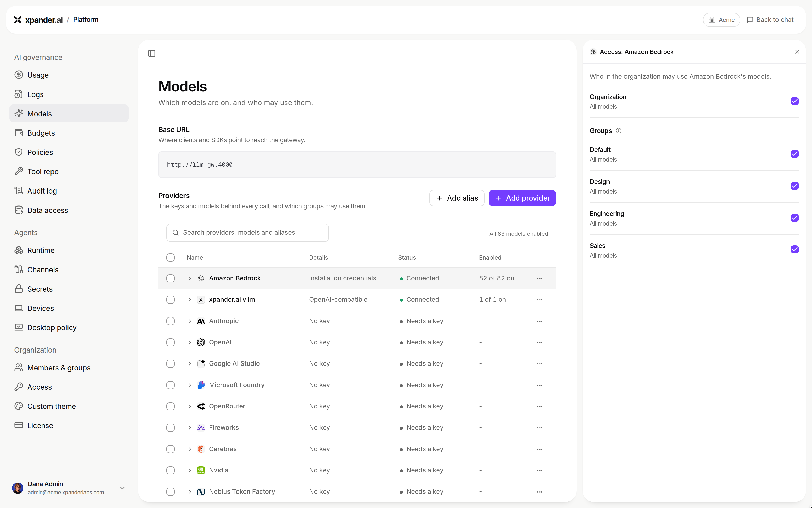812x508 pixels.
Task: Click the search magnifier icon
Action: tap(176, 232)
